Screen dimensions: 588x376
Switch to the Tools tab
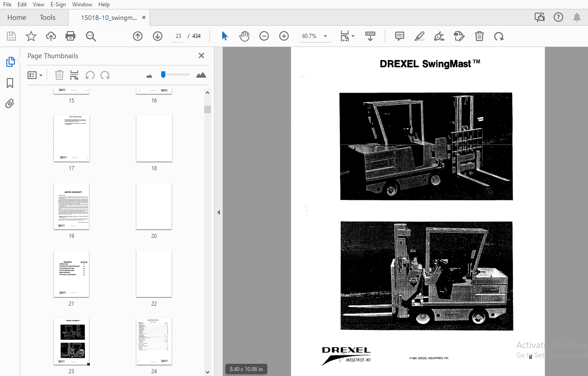point(47,18)
